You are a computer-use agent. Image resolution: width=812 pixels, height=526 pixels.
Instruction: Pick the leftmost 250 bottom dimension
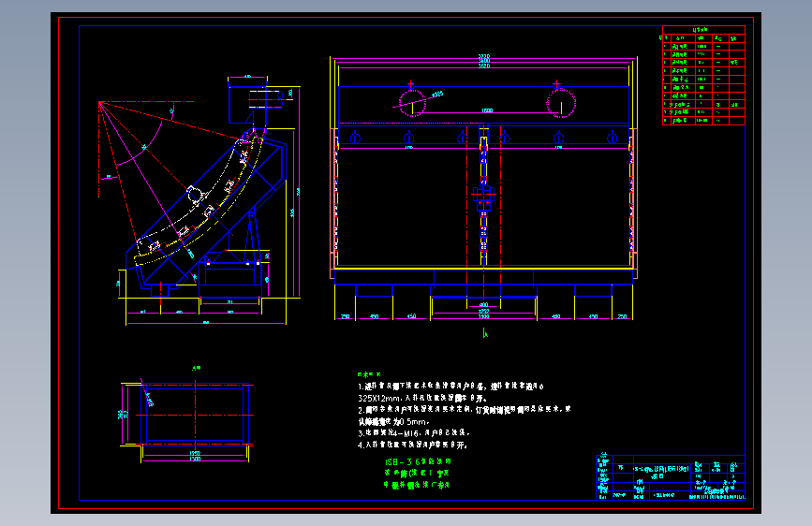coord(345,316)
